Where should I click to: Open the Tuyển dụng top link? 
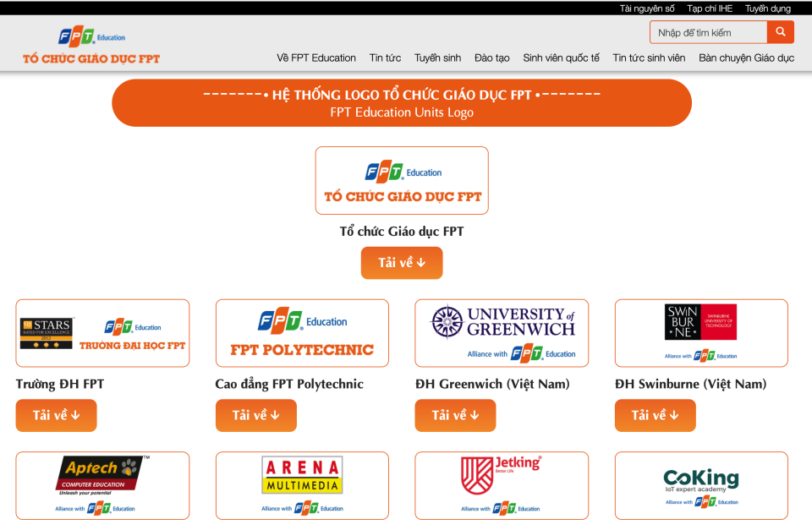[x=767, y=8]
